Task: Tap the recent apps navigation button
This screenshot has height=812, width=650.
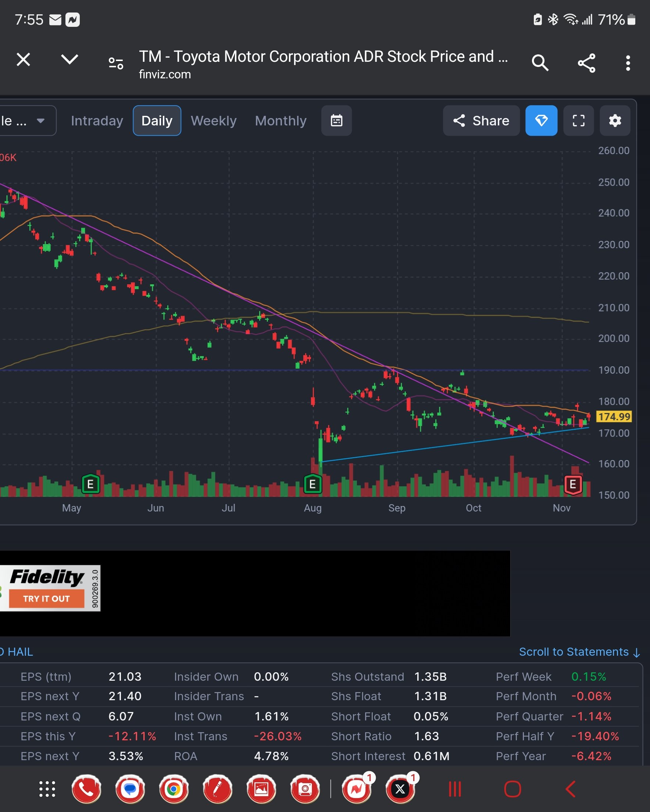Action: (454, 789)
